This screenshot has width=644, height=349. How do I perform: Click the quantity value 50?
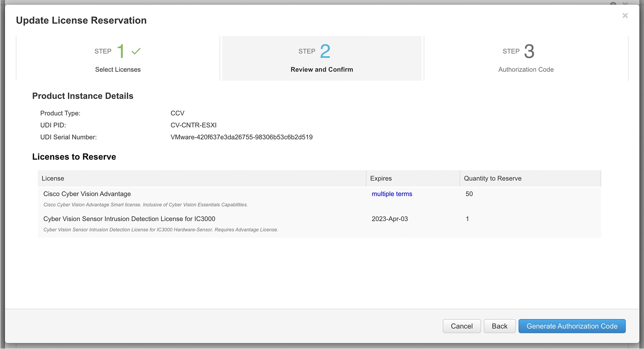tap(469, 194)
